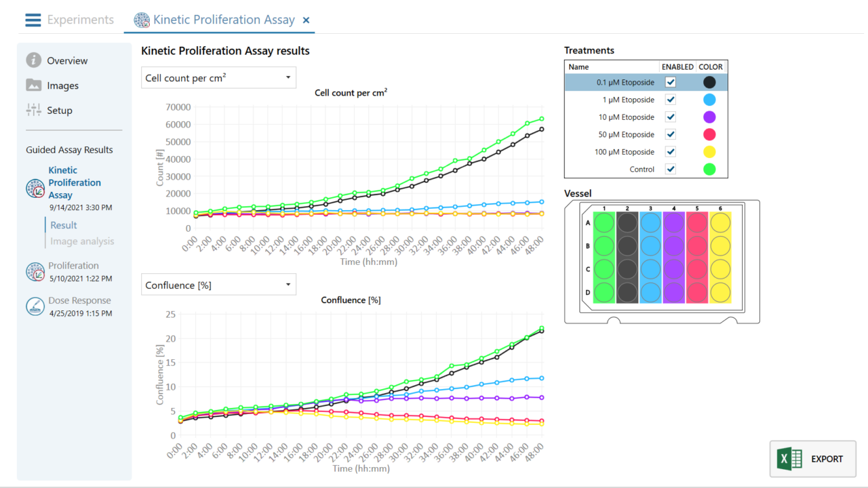The image size is (868, 488).
Task: Select the Kinetic Proliferation Assay result icon
Action: [x=34, y=188]
